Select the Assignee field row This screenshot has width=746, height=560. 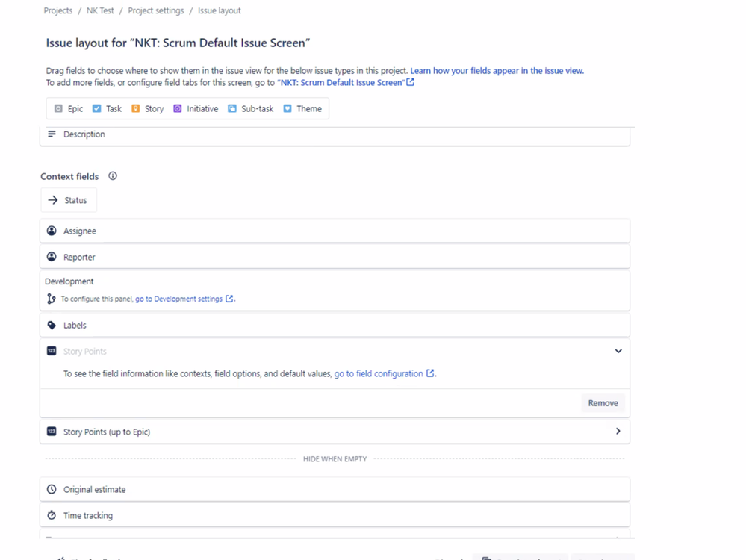pos(335,231)
